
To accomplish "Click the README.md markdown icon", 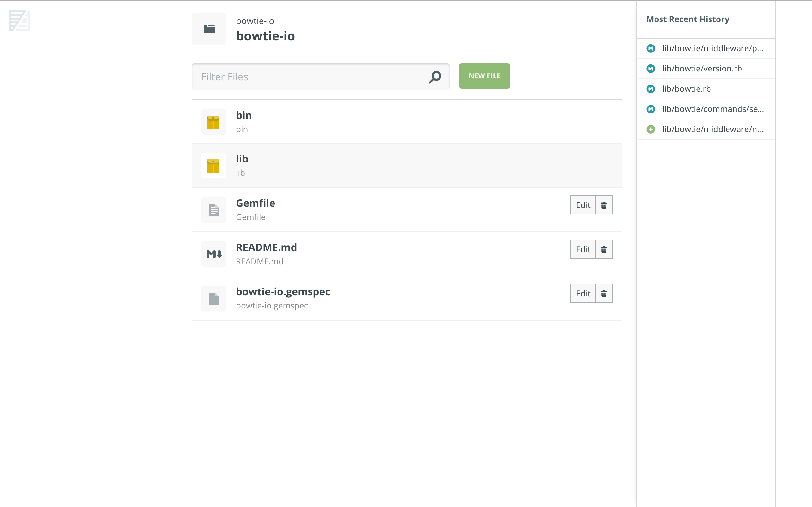I will 214,253.
